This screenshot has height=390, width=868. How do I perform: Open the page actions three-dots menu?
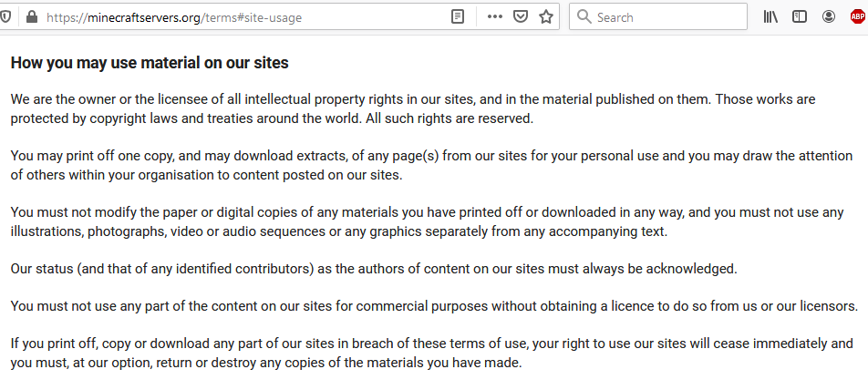tap(495, 16)
